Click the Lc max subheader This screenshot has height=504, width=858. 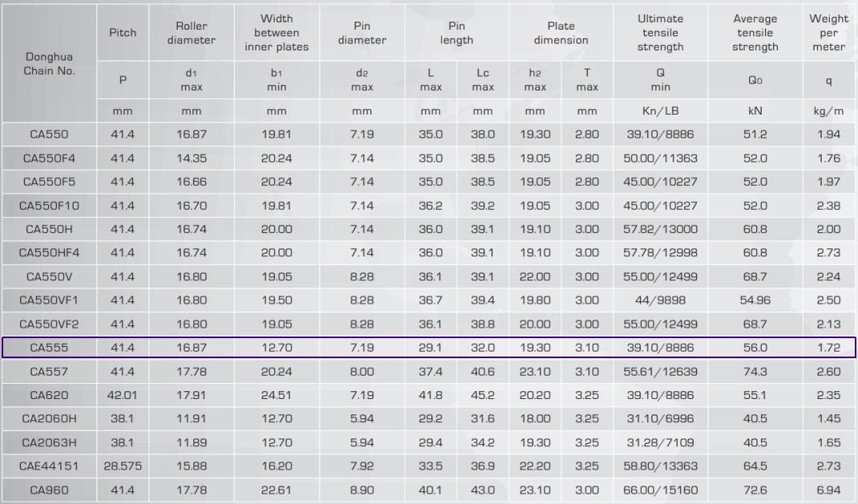tap(483, 80)
